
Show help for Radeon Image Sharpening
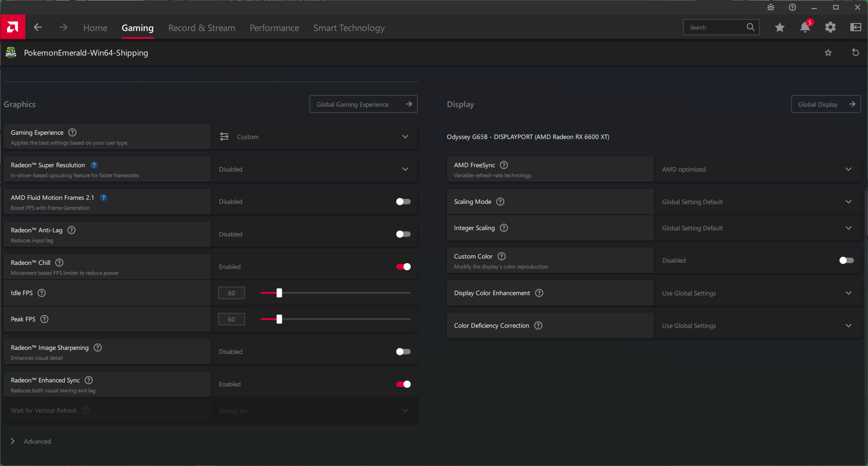[98, 348]
